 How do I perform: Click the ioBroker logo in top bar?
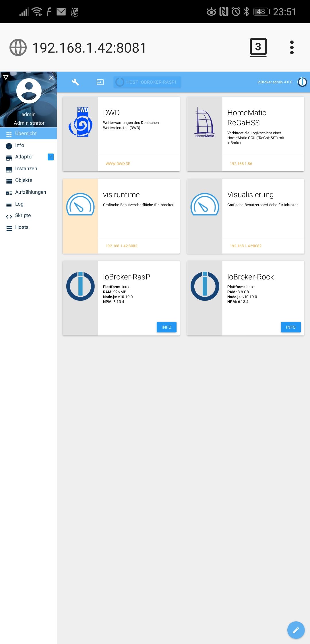302,82
